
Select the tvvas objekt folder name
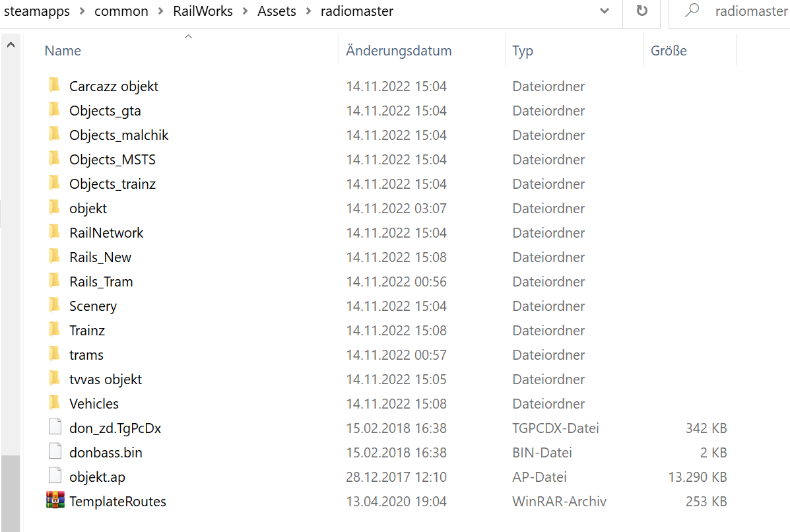pos(106,380)
